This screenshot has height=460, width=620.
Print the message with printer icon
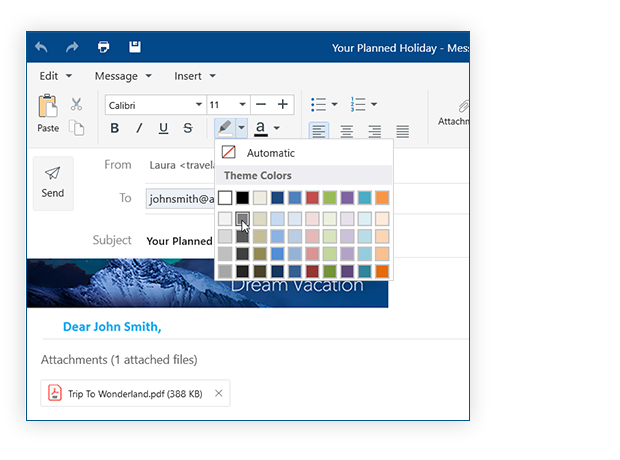coord(104,47)
